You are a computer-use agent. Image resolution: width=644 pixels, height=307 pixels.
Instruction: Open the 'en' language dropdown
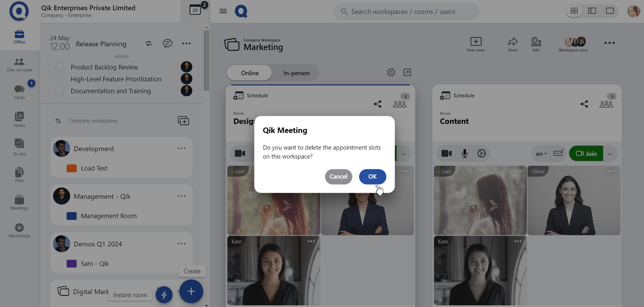(541, 154)
